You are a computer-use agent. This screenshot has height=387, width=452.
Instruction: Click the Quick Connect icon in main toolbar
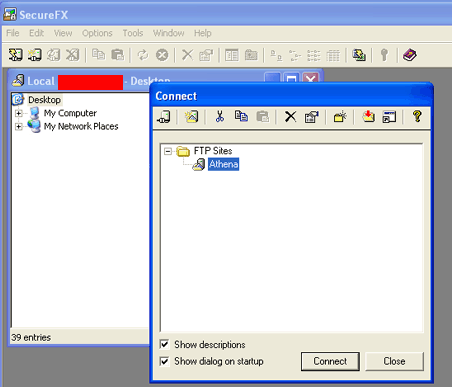pos(34,55)
